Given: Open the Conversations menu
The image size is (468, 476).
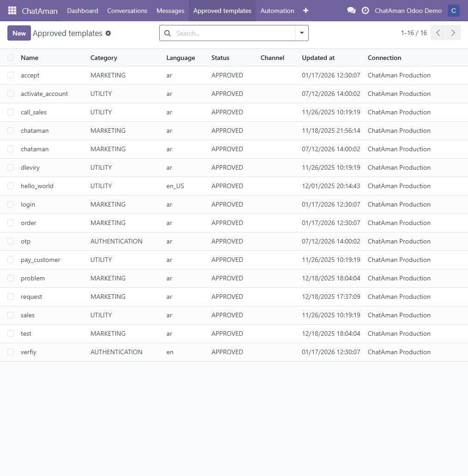Looking at the screenshot, I should (127, 11).
